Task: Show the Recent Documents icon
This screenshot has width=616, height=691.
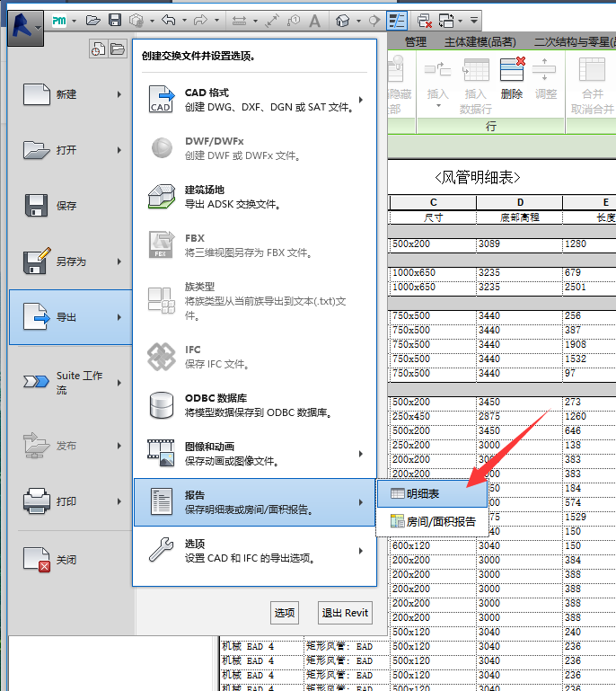Action: [98, 49]
